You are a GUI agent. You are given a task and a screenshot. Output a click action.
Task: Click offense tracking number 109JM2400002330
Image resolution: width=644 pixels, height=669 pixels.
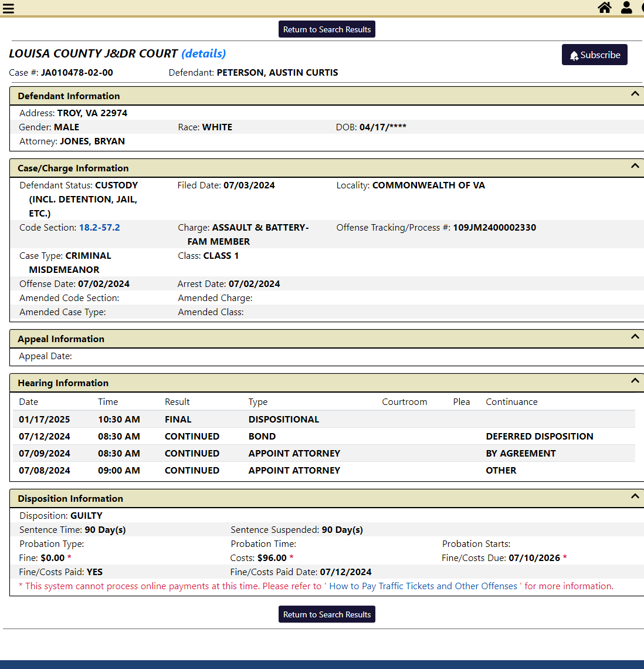click(494, 228)
